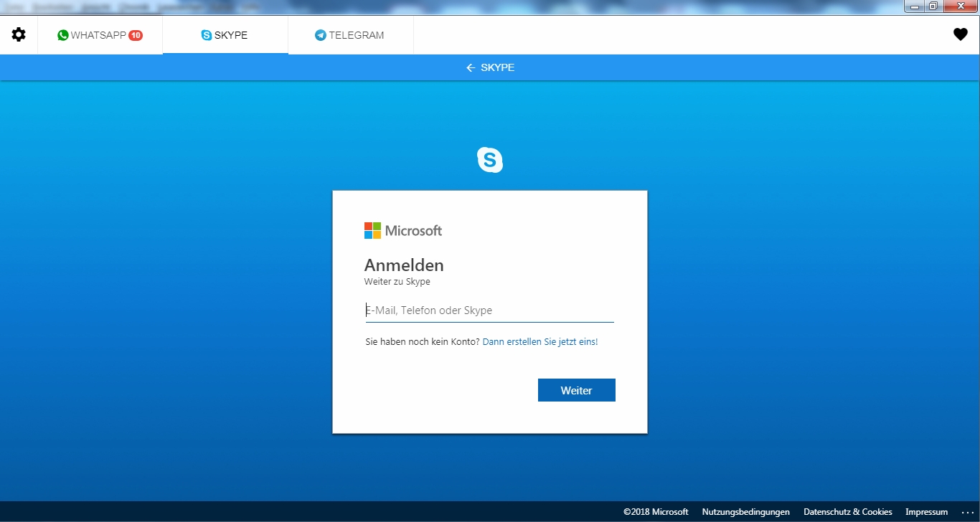This screenshot has width=980, height=522.
Task: Open the Nutzungsbedingungen footer link
Action: (x=745, y=512)
